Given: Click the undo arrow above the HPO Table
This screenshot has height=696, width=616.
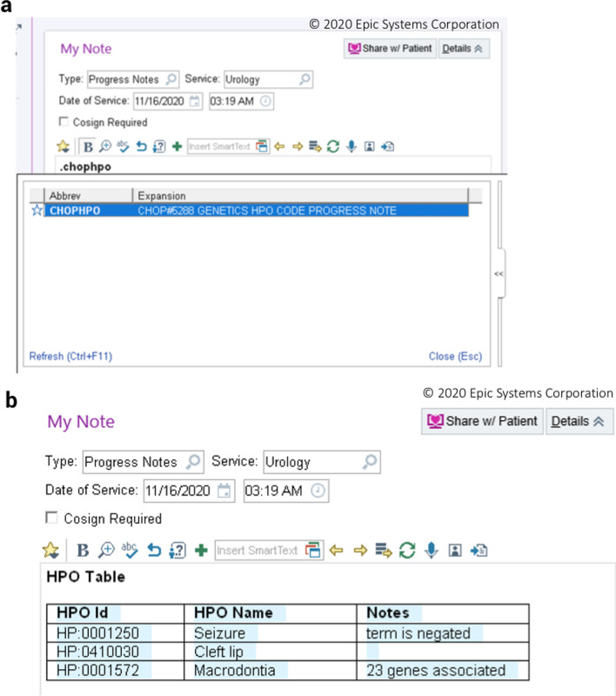Looking at the screenshot, I should (x=154, y=550).
